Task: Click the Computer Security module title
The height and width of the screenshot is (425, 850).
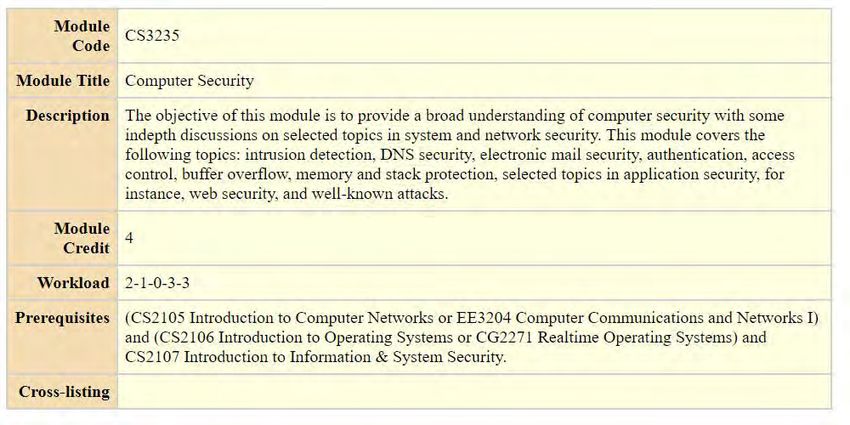Action: coord(189,81)
